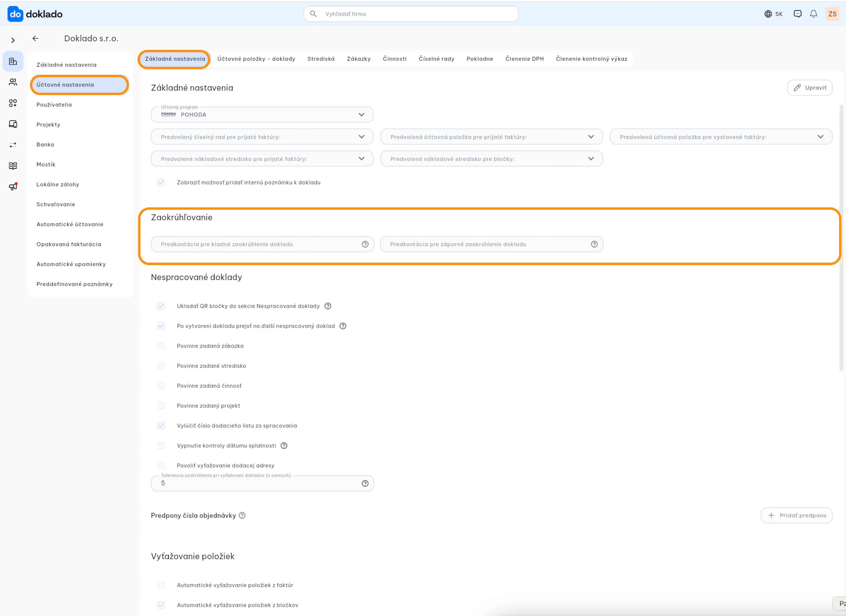Click the help icon in positive rounding field
The height and width of the screenshot is (616, 846).
pyautogui.click(x=365, y=244)
